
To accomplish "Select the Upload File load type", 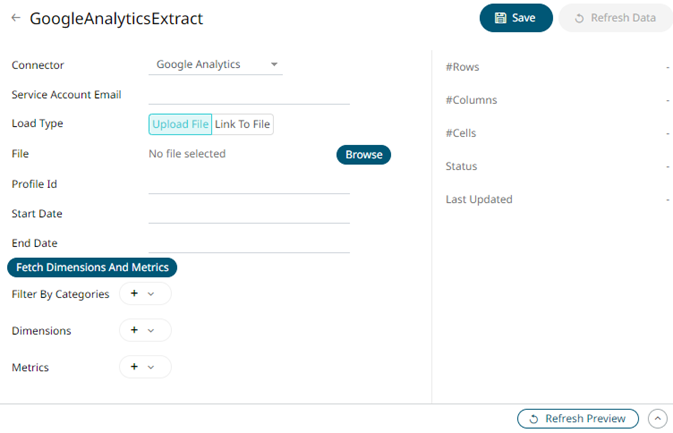I will 180,124.
